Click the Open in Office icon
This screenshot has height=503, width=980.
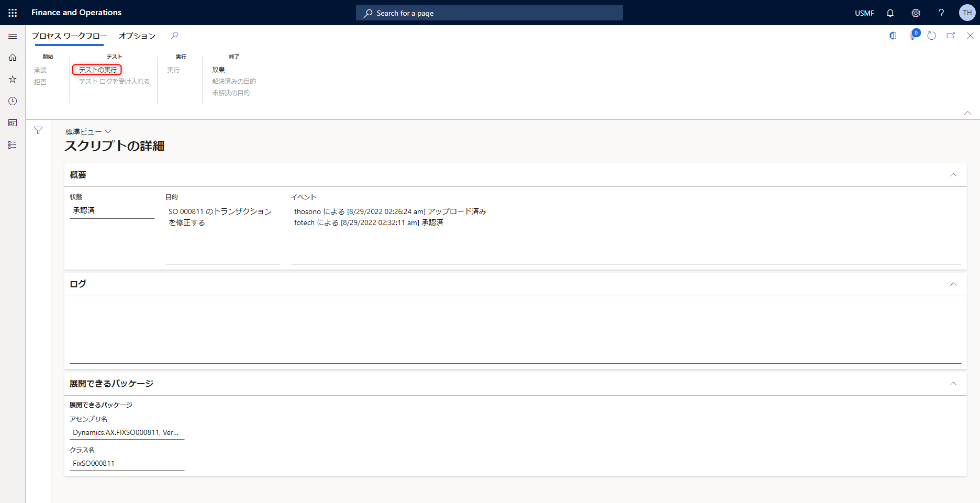tap(893, 36)
